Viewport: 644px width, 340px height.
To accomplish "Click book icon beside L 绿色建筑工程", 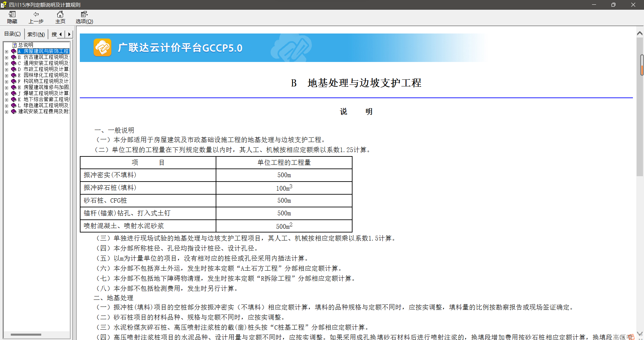I will (14, 106).
